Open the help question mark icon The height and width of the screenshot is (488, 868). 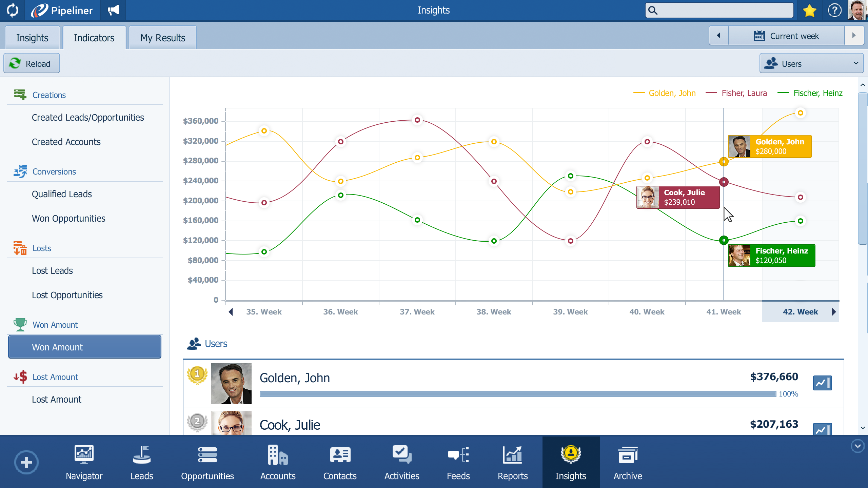834,11
